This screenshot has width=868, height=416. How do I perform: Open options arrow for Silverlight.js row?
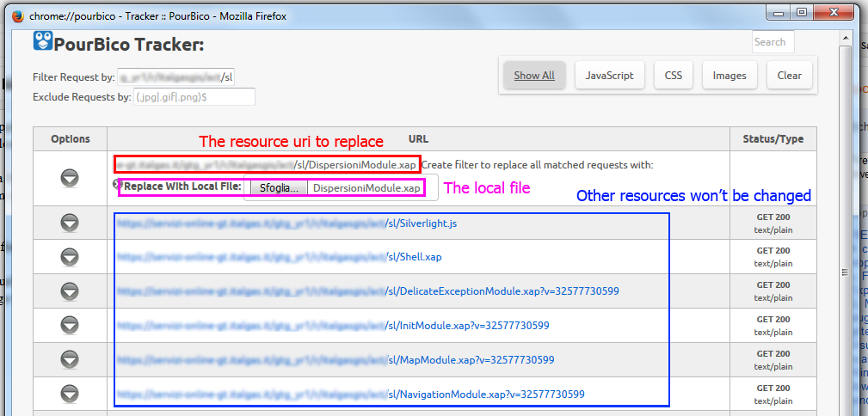pos(70,223)
